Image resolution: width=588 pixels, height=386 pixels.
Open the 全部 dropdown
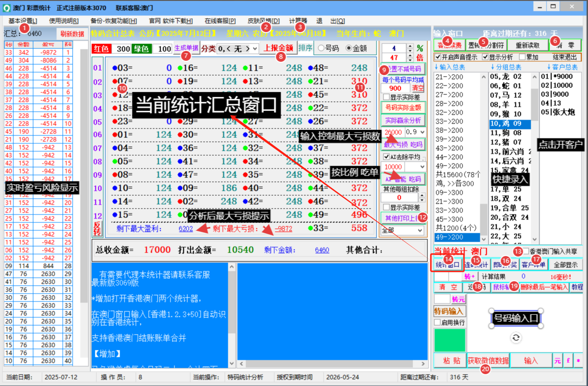pos(402,230)
